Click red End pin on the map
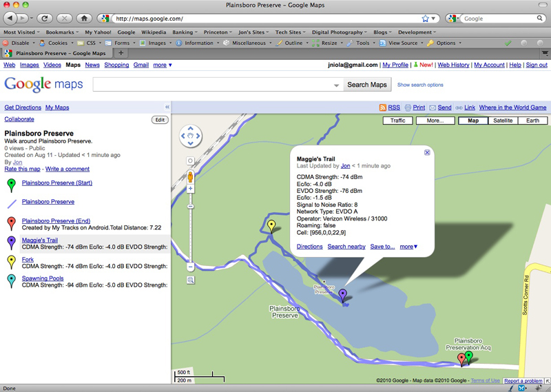The height and width of the screenshot is (392, 551). [461, 360]
